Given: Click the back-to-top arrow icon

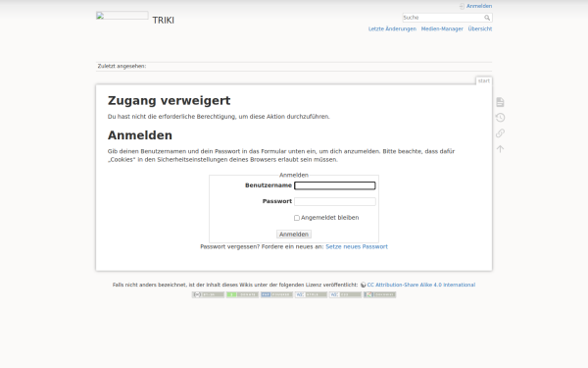Looking at the screenshot, I should pos(500,149).
